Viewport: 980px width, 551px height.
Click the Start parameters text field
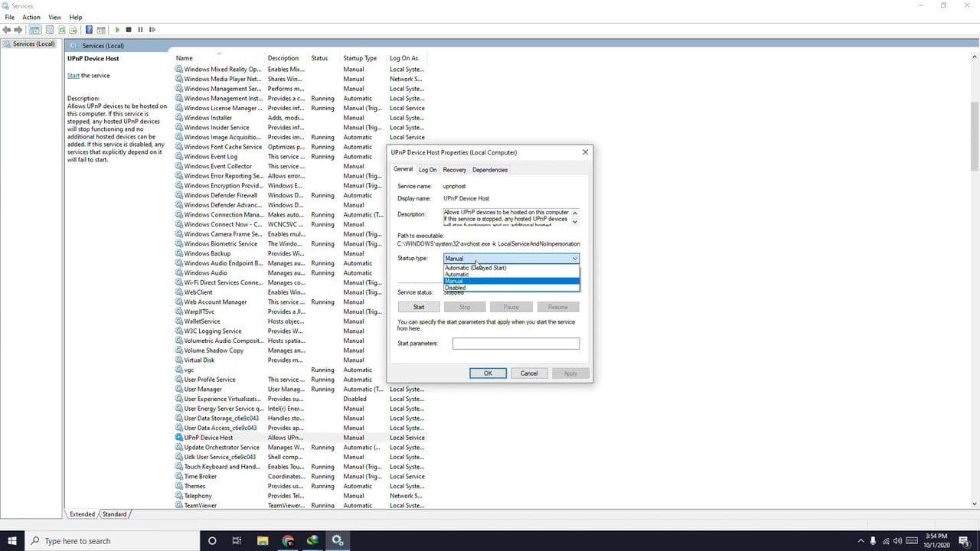click(x=515, y=344)
